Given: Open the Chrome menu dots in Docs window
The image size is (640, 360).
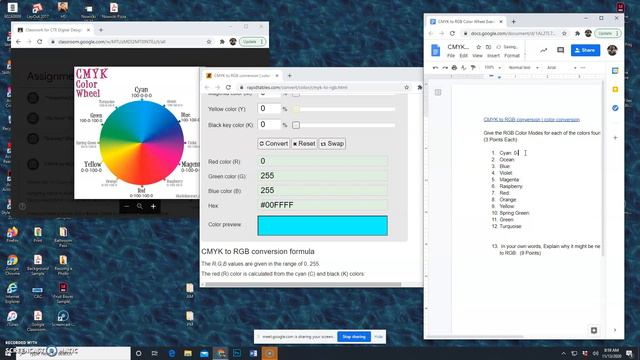Looking at the screenshot, I should coord(617,33).
